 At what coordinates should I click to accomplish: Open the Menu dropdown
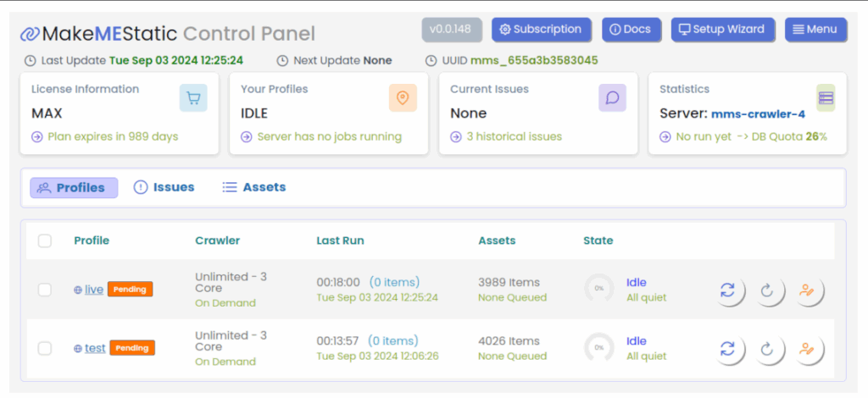815,29
